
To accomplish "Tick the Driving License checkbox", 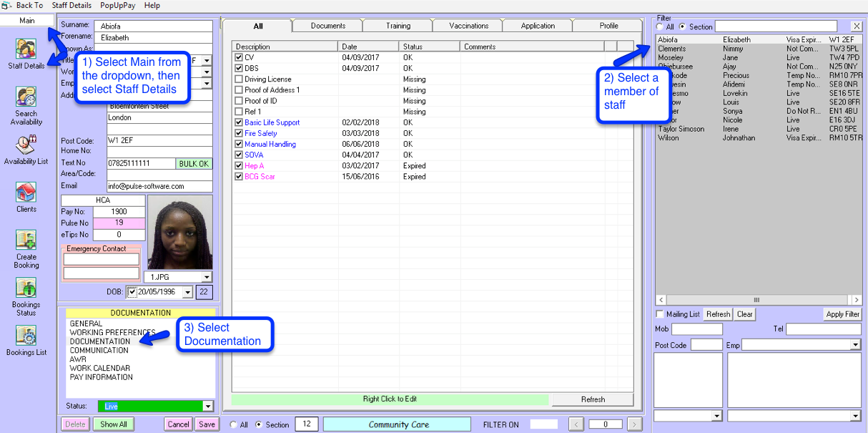I will 239,79.
